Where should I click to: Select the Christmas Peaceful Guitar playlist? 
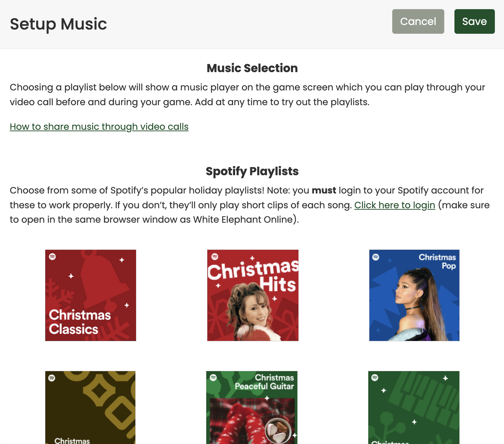tap(252, 407)
